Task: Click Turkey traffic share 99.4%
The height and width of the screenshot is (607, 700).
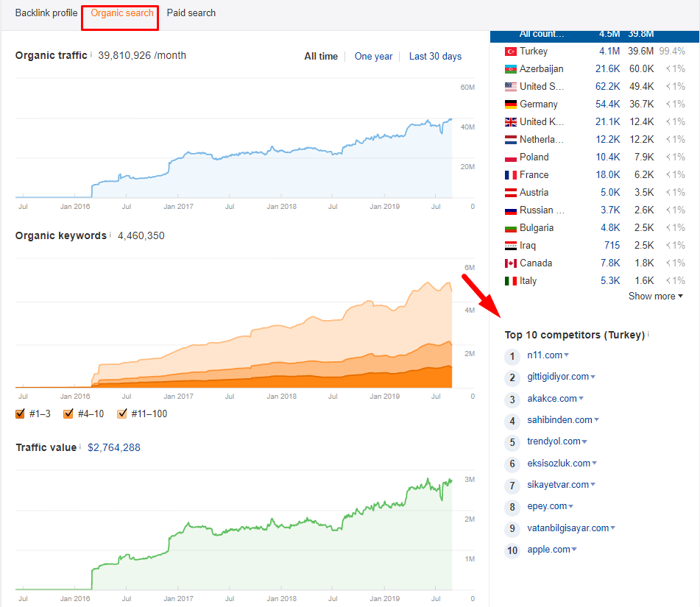Action: pyautogui.click(x=672, y=51)
